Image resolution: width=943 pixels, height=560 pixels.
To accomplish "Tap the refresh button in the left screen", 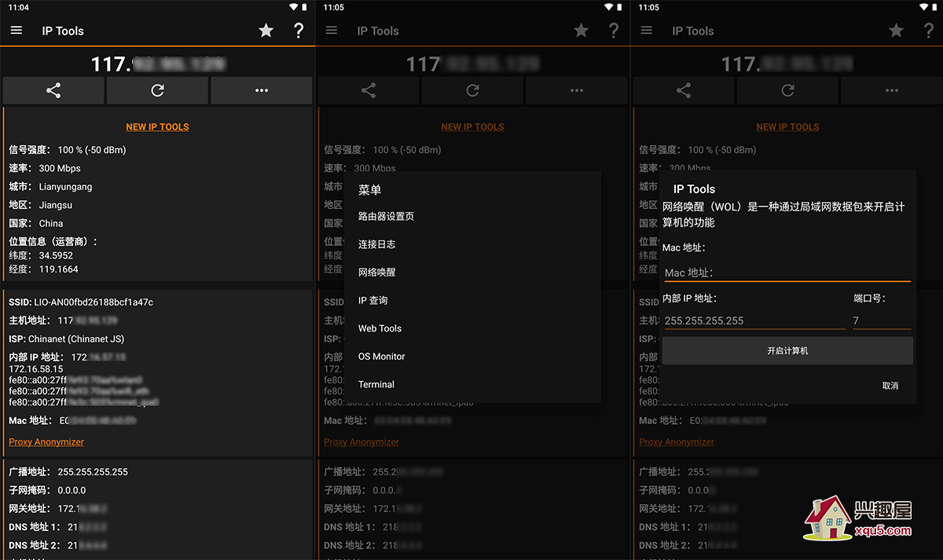I will pyautogui.click(x=157, y=90).
